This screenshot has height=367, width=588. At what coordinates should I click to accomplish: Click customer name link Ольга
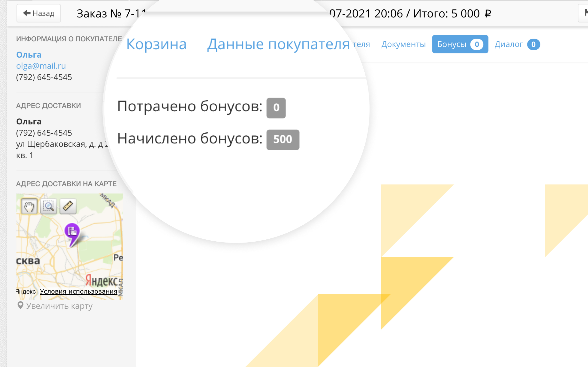pyautogui.click(x=29, y=55)
